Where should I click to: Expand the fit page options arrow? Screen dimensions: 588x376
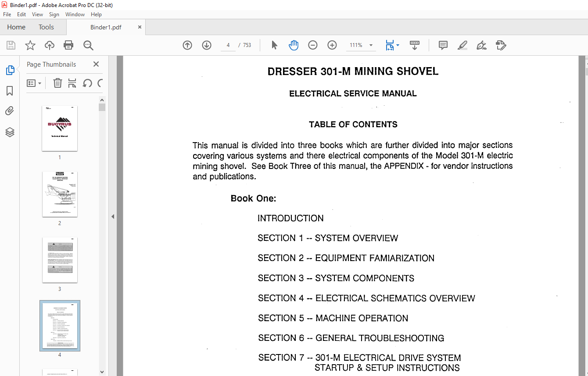[x=398, y=45]
